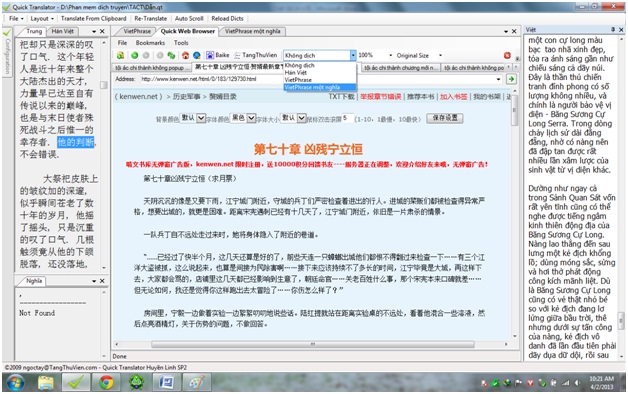Toggle the pin on the Việt panel

click(613, 30)
